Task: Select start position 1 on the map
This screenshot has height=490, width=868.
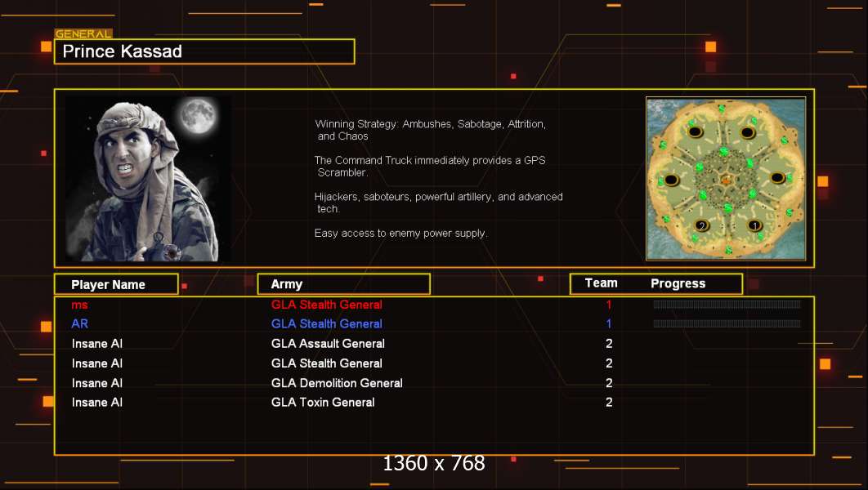Action: point(754,225)
